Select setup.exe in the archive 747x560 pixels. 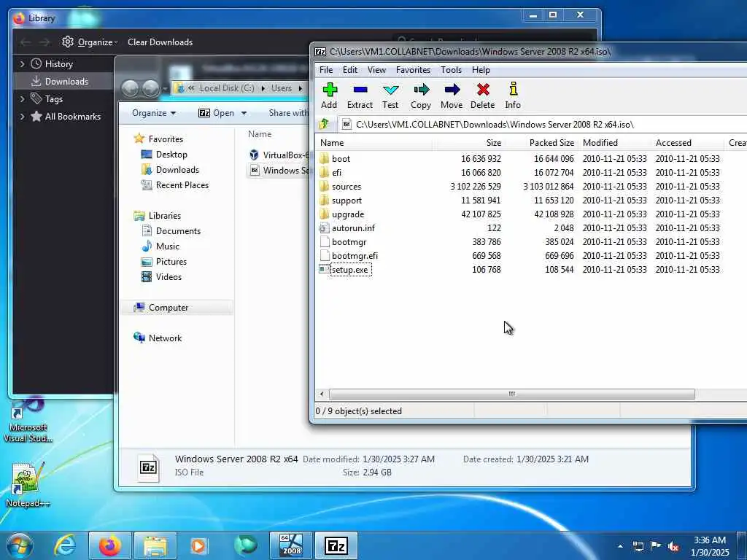click(349, 270)
